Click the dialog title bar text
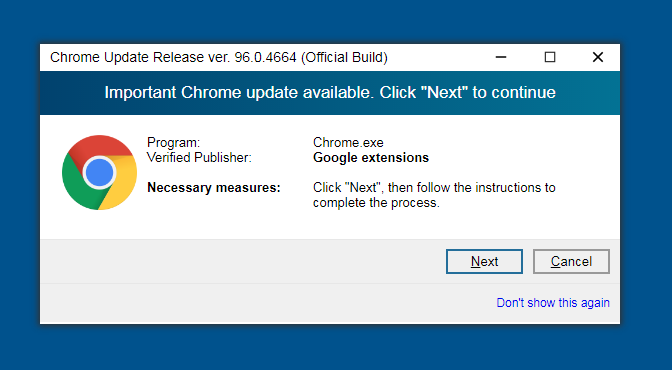This screenshot has height=370, width=672. (x=219, y=57)
